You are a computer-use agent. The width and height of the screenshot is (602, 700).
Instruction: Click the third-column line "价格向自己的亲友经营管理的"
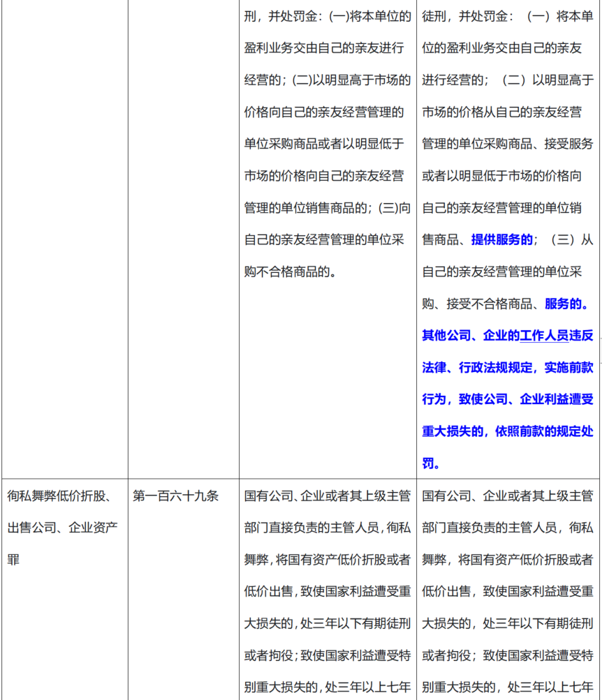(x=324, y=112)
